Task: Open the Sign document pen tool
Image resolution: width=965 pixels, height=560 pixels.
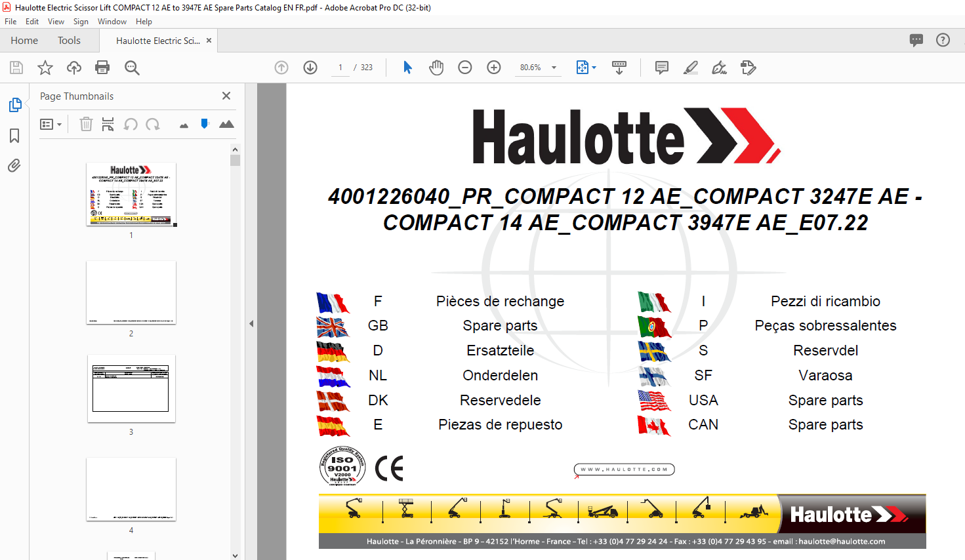Action: click(720, 68)
